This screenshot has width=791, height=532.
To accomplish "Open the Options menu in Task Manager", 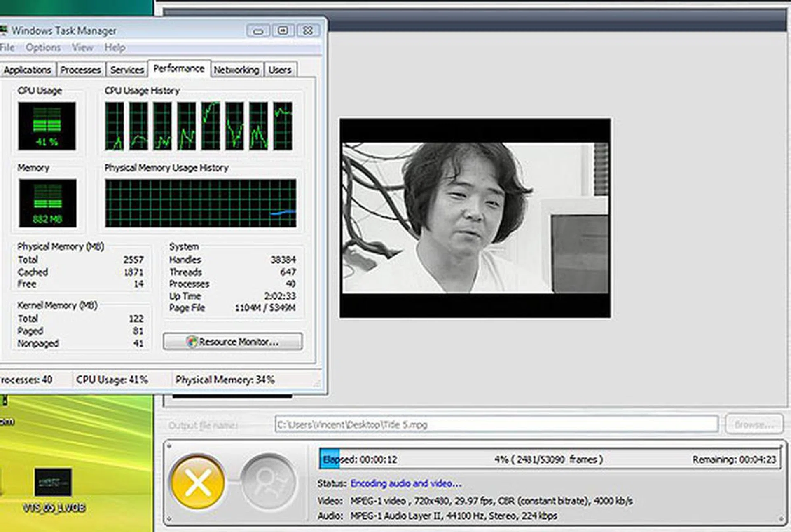I will click(x=43, y=47).
